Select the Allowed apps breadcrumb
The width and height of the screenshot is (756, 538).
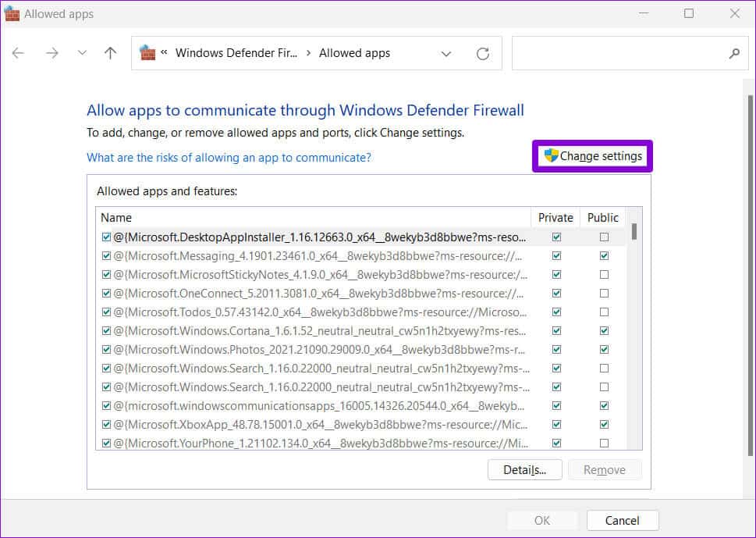click(354, 53)
